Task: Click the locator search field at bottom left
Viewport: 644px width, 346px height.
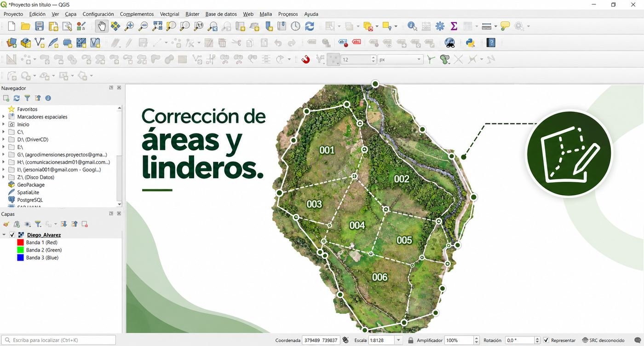Action: click(x=58, y=340)
